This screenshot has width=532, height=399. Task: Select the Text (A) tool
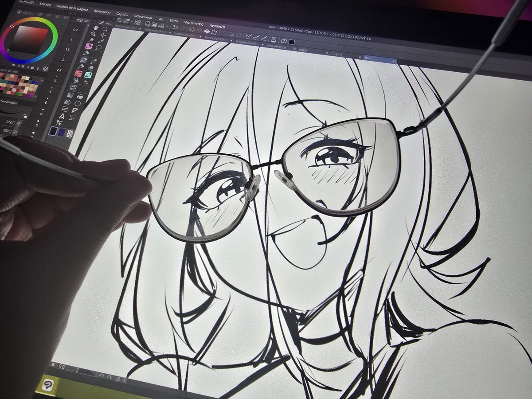point(62,116)
